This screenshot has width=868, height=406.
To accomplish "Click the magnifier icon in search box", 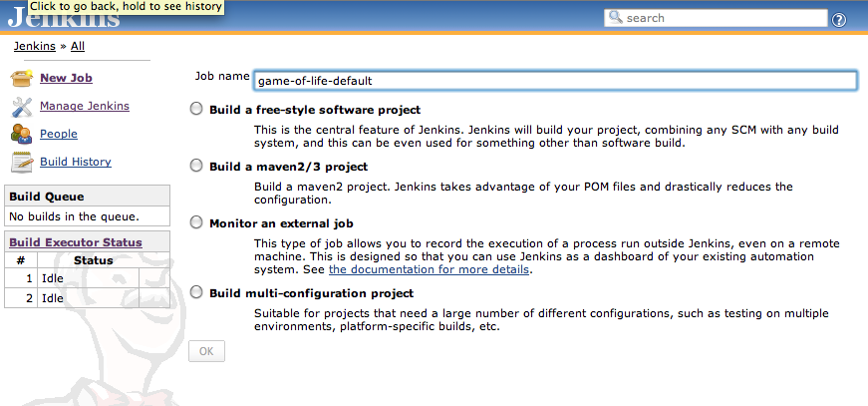I will [x=615, y=17].
